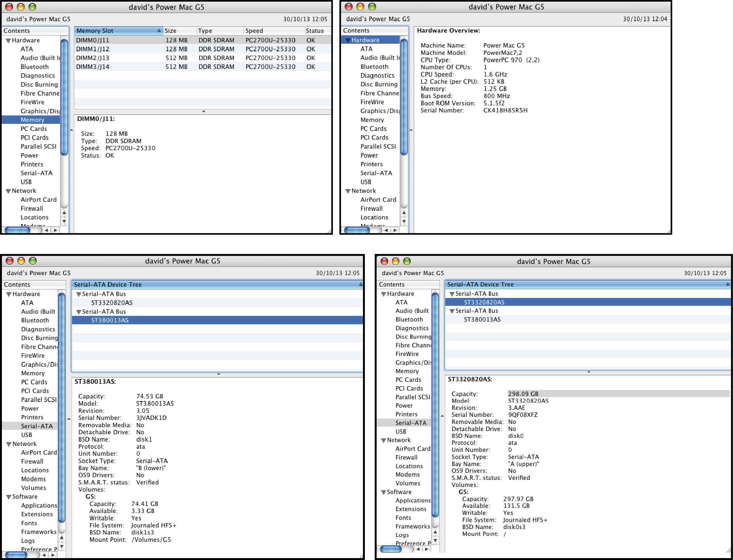Select ST380013AS drive in ST3320820AS-selected window
Image resolution: width=733 pixels, height=560 pixels.
click(x=482, y=319)
